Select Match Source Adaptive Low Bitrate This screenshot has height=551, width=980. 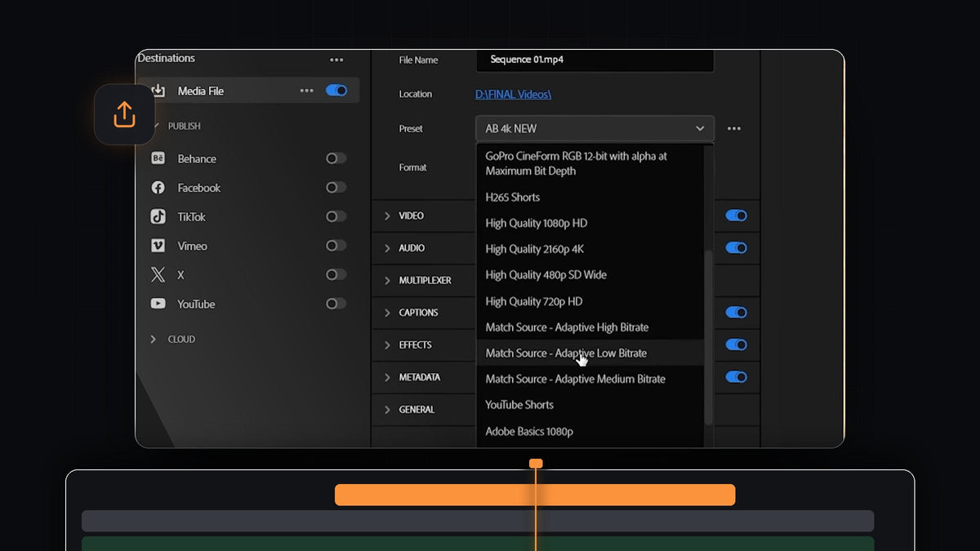click(x=591, y=353)
